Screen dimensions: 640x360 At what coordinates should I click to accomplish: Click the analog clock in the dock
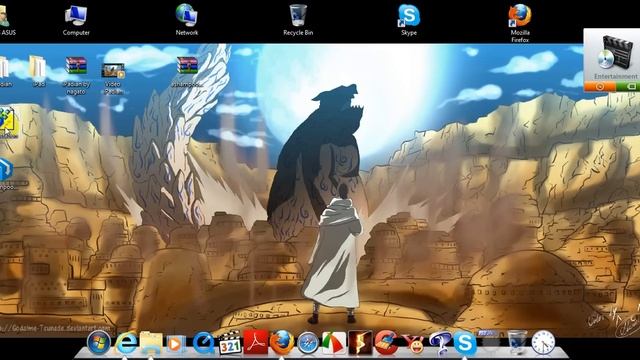(x=543, y=343)
